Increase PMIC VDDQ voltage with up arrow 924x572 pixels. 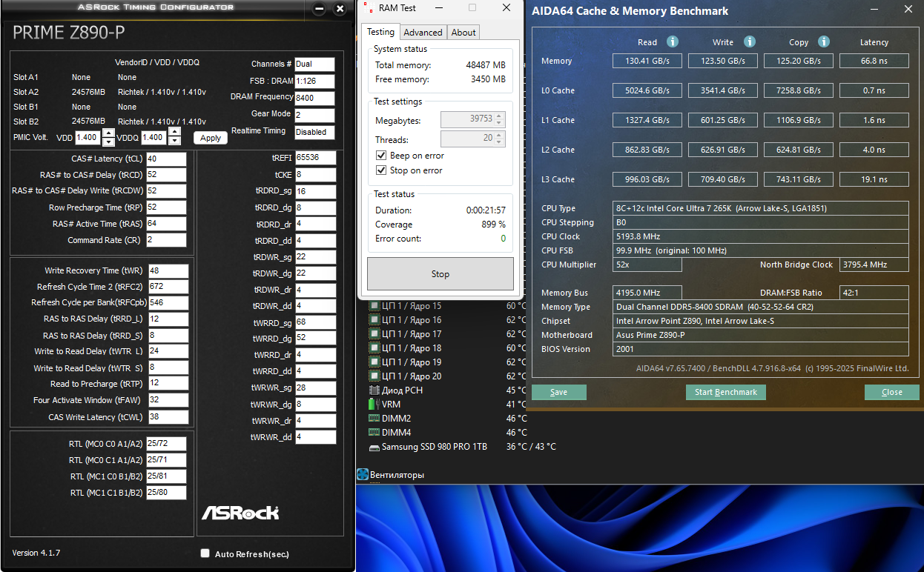pos(174,132)
